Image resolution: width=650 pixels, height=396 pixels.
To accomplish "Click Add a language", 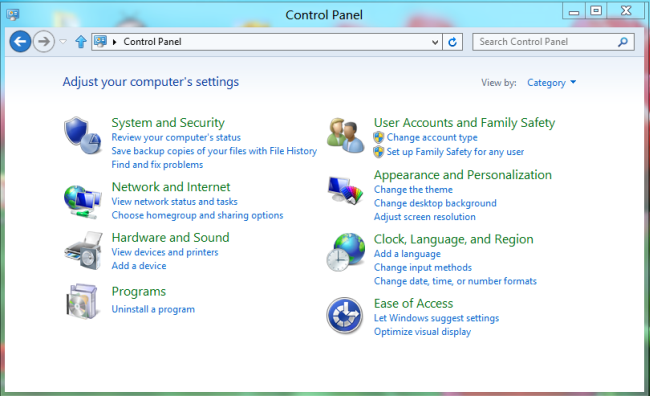I will [407, 254].
